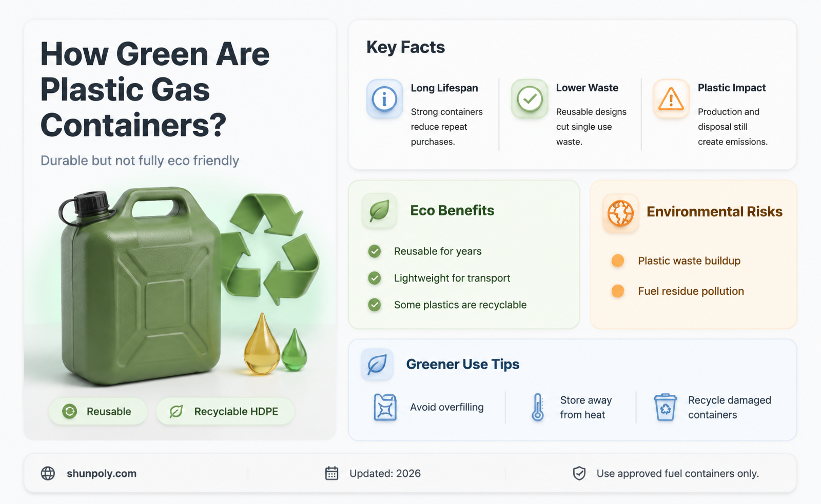821x504 pixels.
Task: Click the yellow fuel droplet
Action: [x=262, y=344]
